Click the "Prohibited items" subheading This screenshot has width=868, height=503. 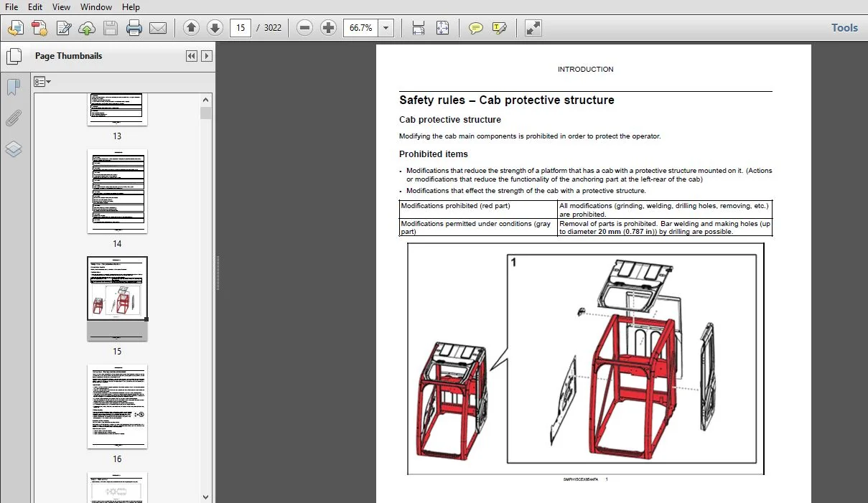[434, 154]
